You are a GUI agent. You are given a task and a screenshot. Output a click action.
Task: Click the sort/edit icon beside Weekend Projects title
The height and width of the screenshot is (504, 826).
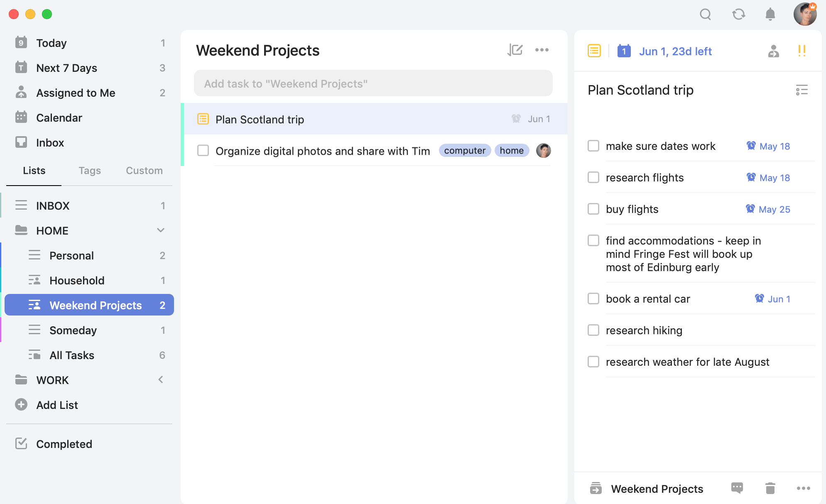[515, 50]
